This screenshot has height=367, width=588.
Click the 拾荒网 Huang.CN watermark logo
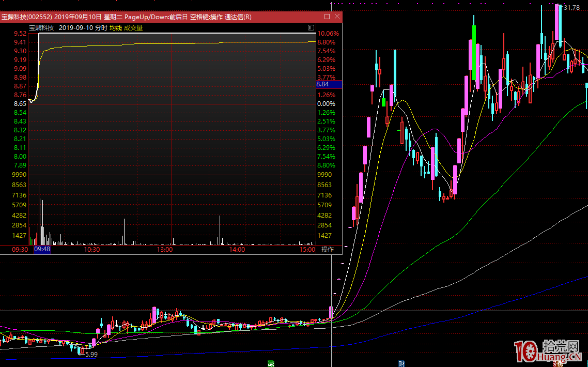click(x=549, y=351)
